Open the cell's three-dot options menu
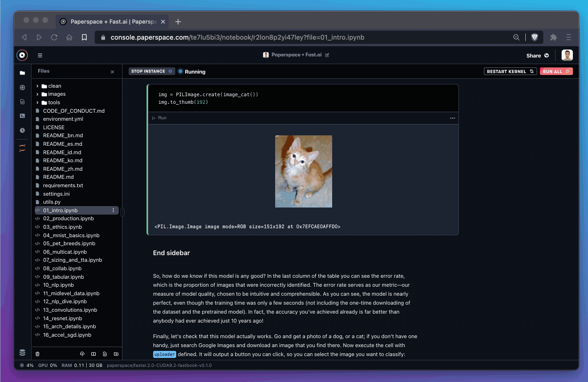The width and height of the screenshot is (588, 382). (452, 118)
